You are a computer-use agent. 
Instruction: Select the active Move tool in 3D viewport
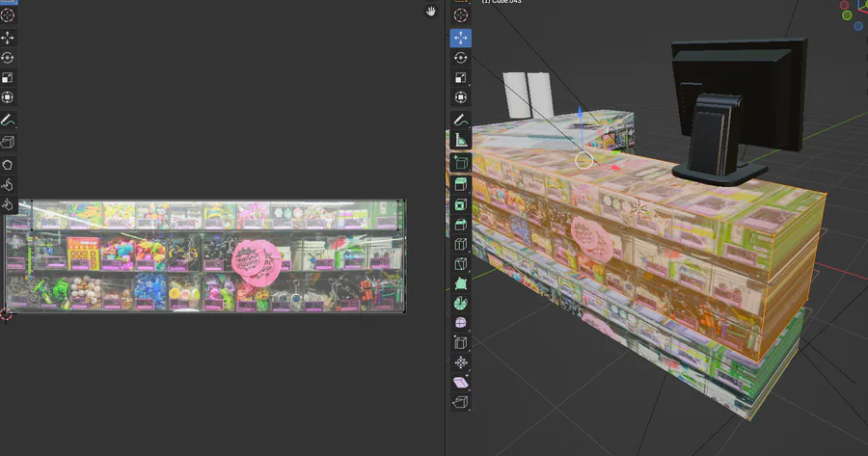[461, 38]
